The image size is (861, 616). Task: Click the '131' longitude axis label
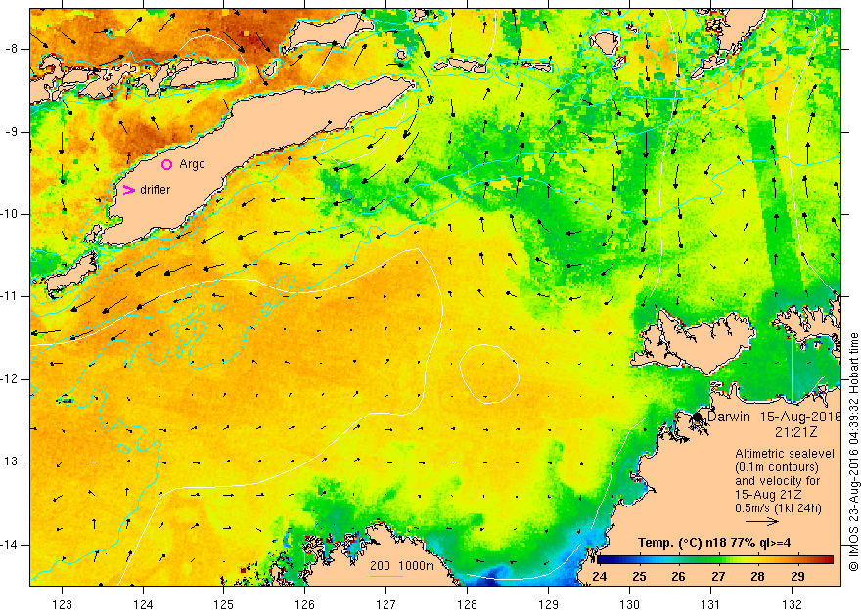pos(711,604)
